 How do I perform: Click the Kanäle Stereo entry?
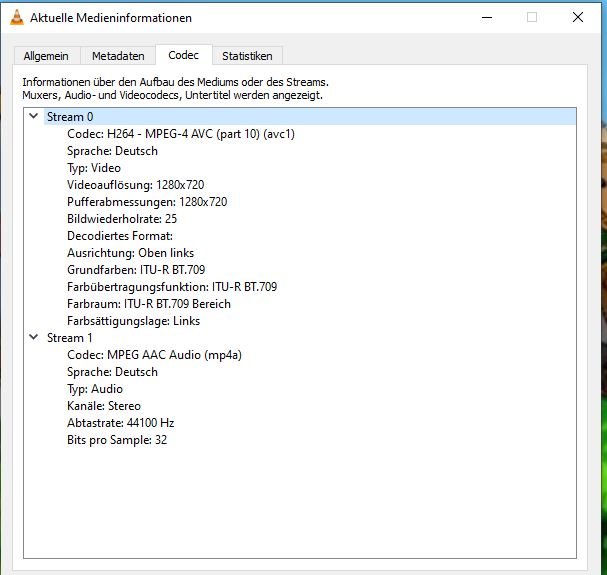pyautogui.click(x=103, y=406)
